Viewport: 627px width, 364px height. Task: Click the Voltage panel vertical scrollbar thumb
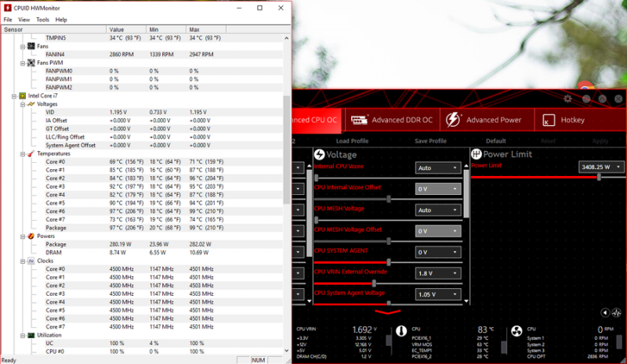tap(466, 193)
